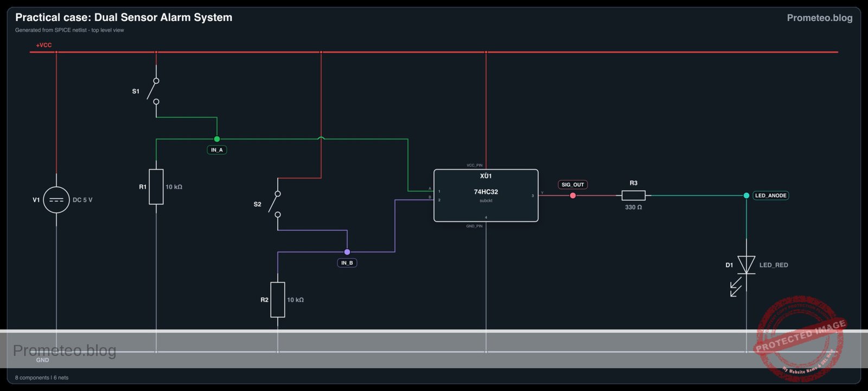This screenshot has height=391, width=868.
Task: Click the SIG_OUT net label
Action: 573,185
